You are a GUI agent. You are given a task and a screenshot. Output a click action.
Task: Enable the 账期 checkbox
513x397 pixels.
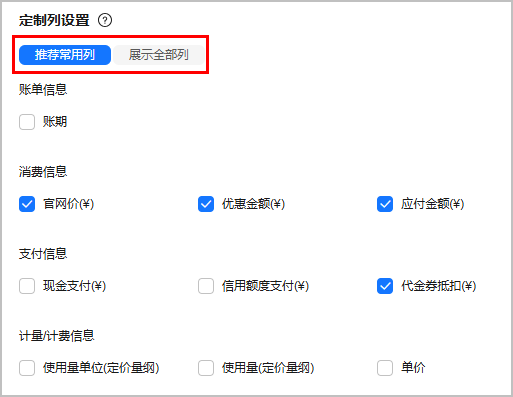click(27, 122)
